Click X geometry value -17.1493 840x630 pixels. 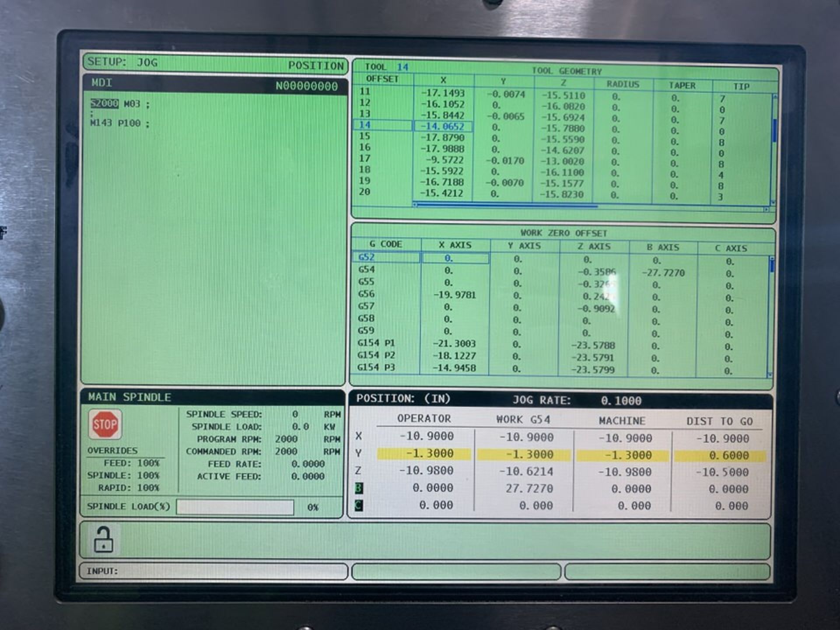[x=443, y=93]
